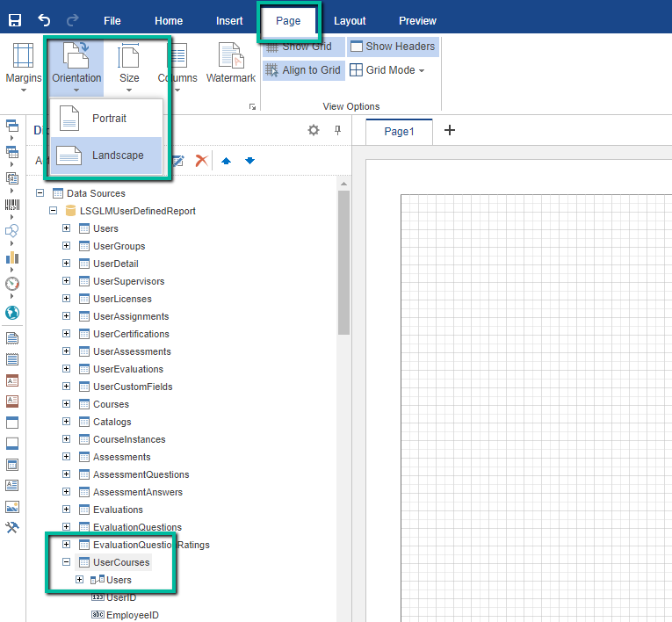The image size is (672, 622).
Task: Switch to the Layout ribbon tab
Action: (350, 20)
